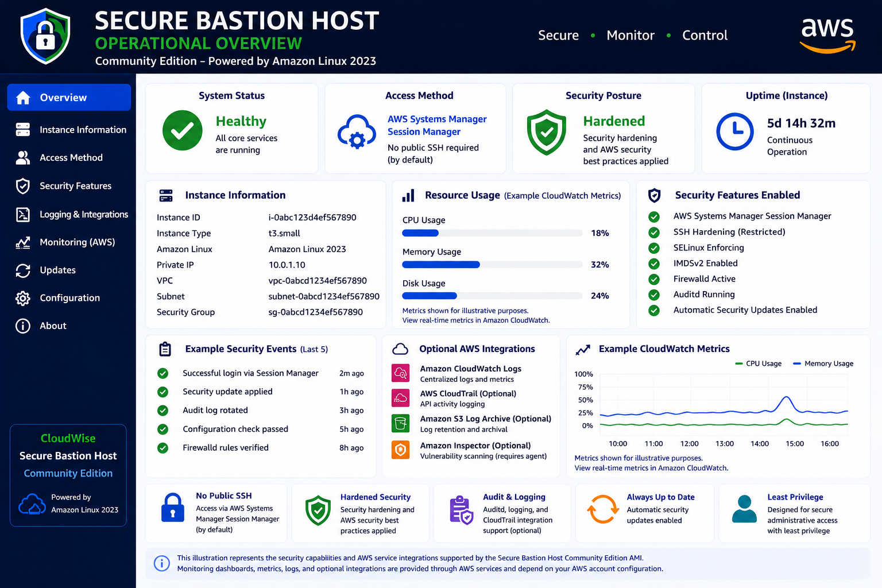The height and width of the screenshot is (588, 882).
Task: Select Configuration in the sidebar
Action: coord(70,298)
